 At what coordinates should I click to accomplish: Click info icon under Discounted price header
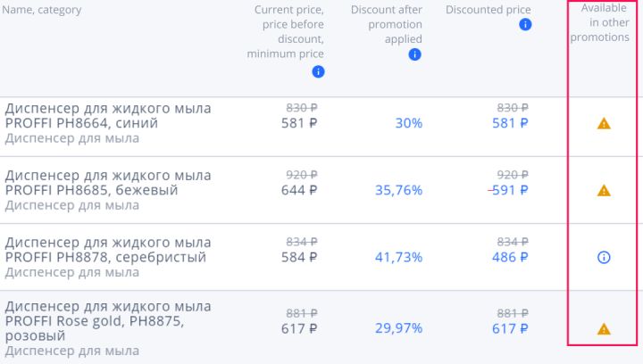(x=525, y=25)
